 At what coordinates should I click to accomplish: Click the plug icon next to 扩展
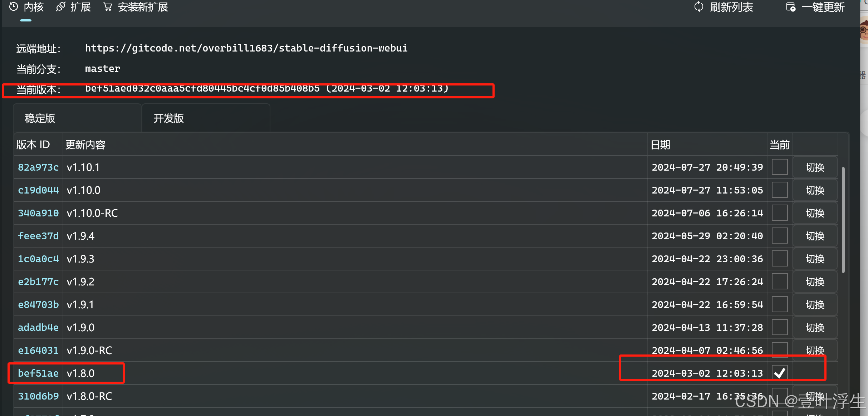(60, 7)
